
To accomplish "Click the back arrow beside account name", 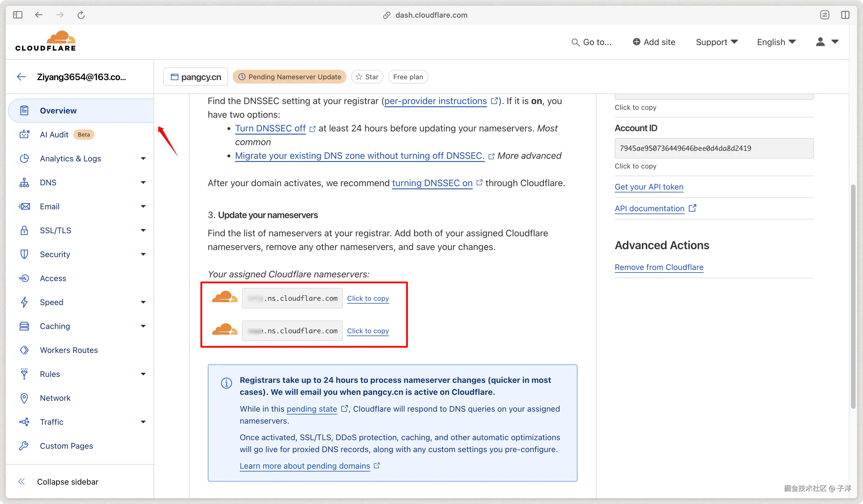I will 21,77.
